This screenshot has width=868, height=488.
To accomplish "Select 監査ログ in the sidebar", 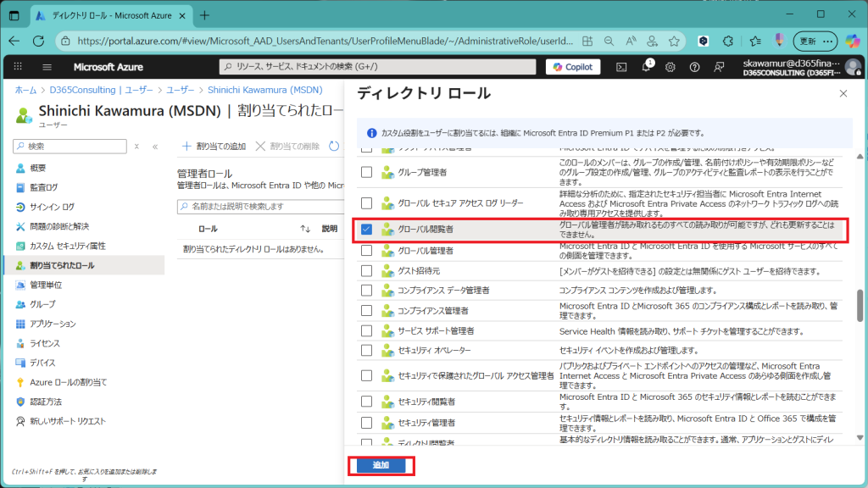I will point(44,187).
